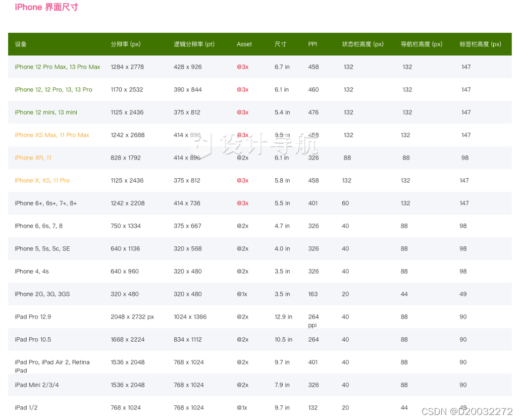Select 'iPad Pro, iPad Air 2, Retina iPad' device name
Screen dimensions: 520x420
point(52,366)
